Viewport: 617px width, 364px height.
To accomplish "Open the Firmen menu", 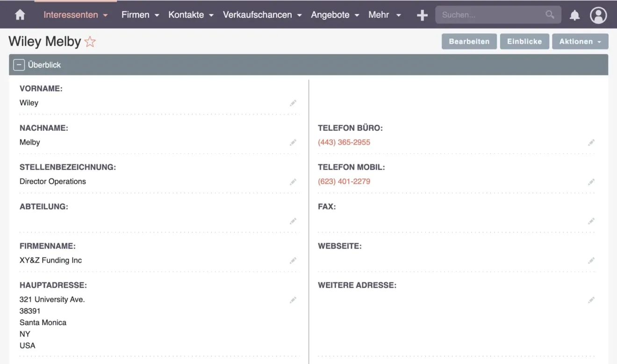I will point(140,15).
